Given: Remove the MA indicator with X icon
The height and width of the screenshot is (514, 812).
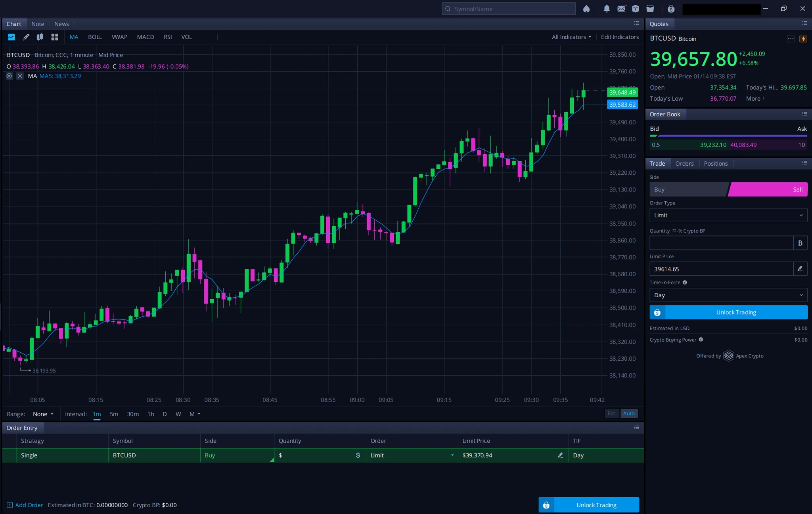Looking at the screenshot, I should (20, 76).
